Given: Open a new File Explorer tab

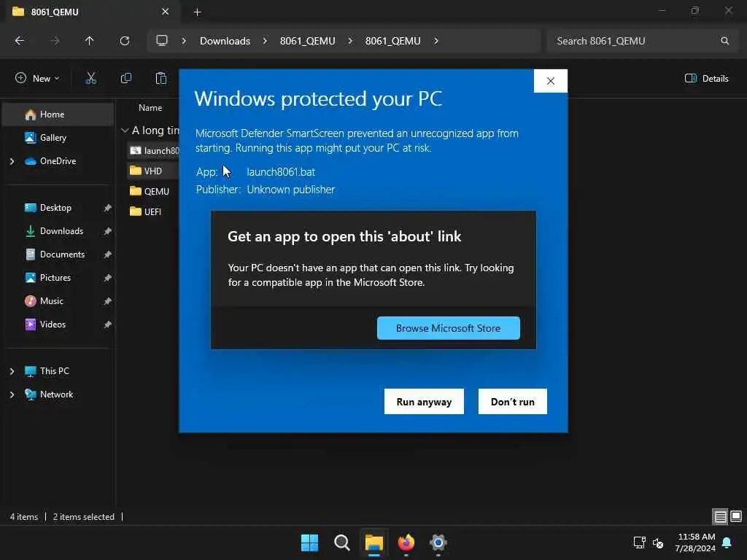Looking at the screenshot, I should coord(197,12).
